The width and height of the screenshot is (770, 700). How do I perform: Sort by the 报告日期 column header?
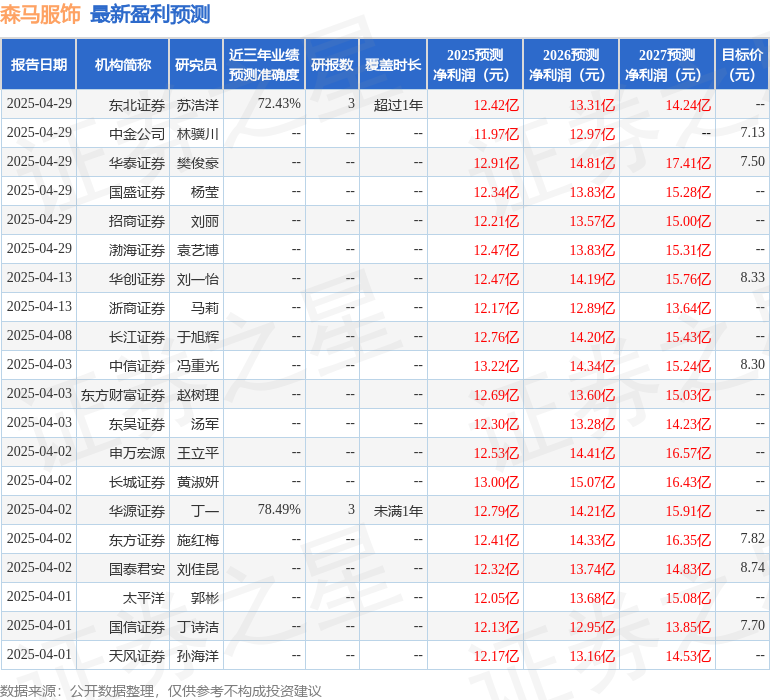click(x=39, y=64)
